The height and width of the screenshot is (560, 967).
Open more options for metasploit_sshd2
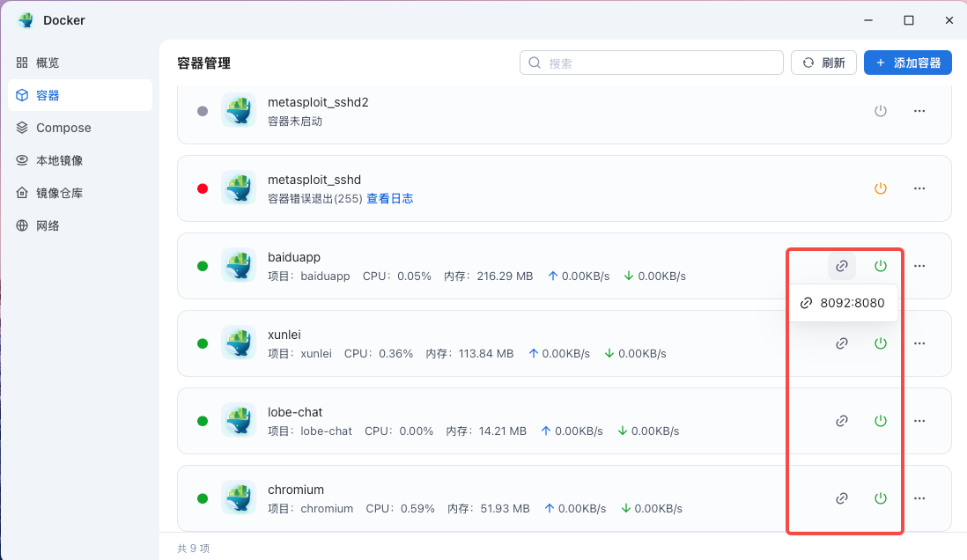click(x=919, y=111)
